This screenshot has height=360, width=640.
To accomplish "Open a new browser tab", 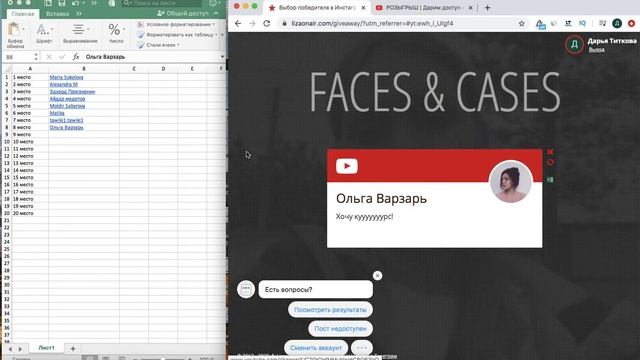I will click(487, 8).
